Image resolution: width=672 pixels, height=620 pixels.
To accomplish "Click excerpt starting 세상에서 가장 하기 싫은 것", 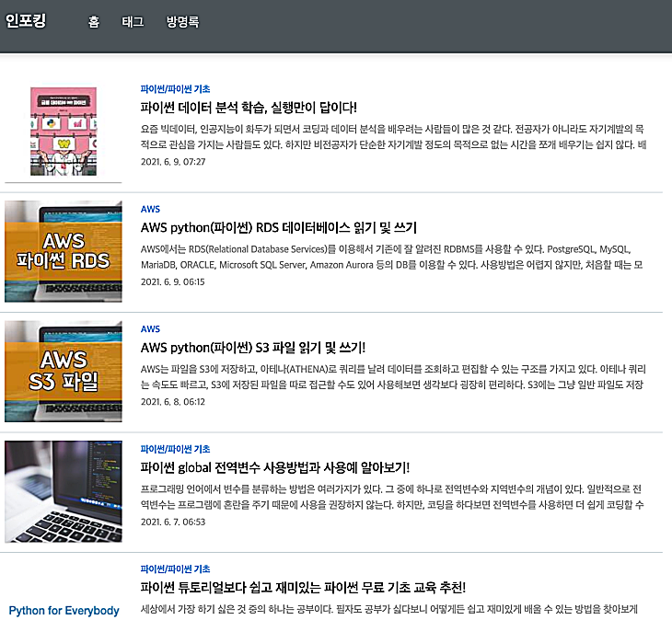I will (x=389, y=609).
